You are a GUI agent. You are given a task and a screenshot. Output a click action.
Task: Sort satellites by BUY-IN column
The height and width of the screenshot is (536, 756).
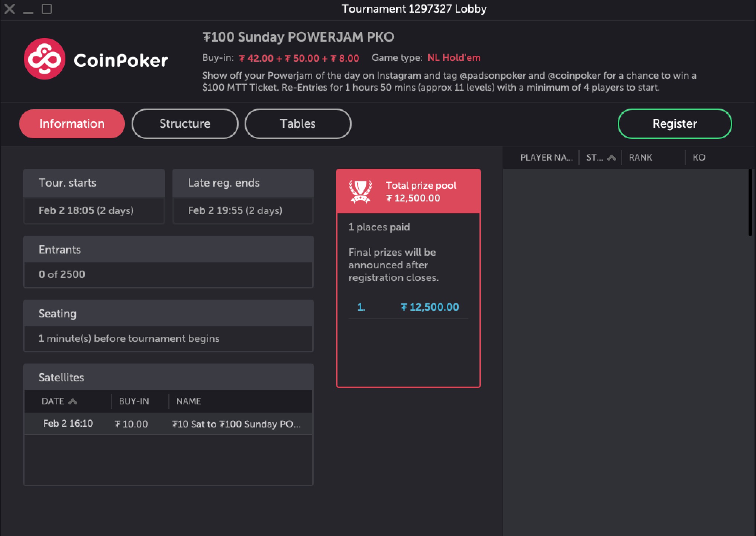134,401
